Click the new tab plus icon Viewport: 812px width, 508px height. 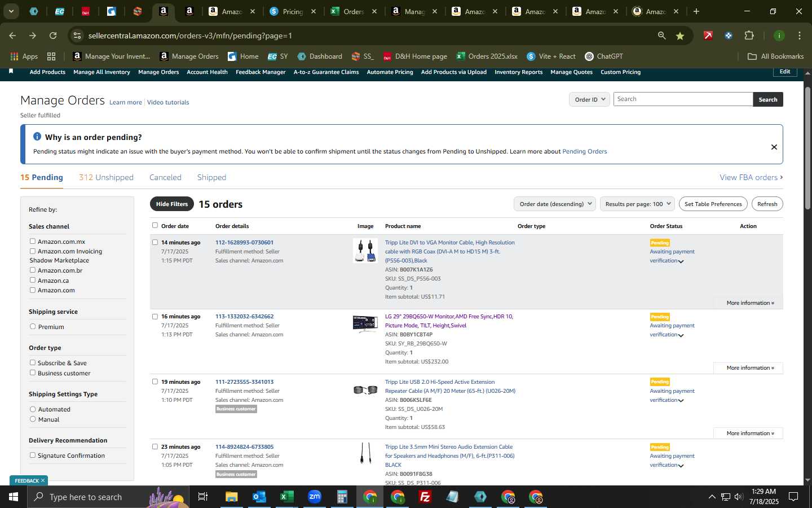pos(696,11)
